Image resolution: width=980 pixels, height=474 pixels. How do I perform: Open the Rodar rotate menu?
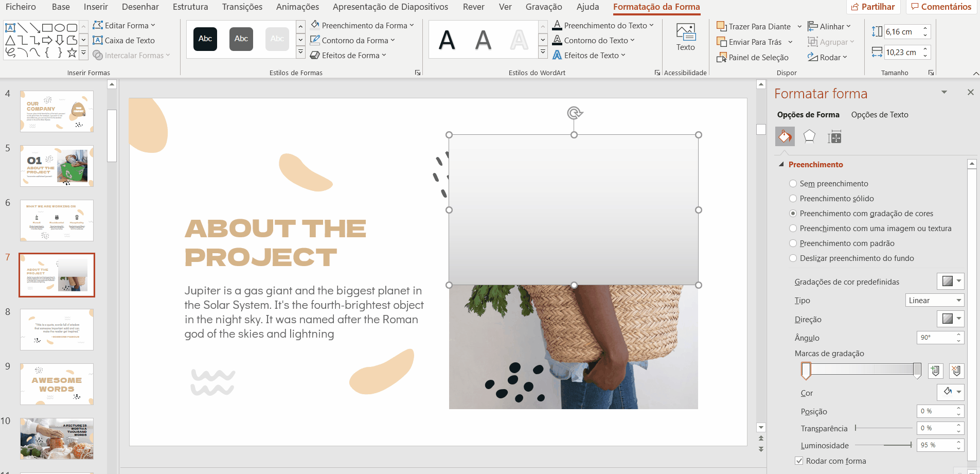[x=827, y=57]
